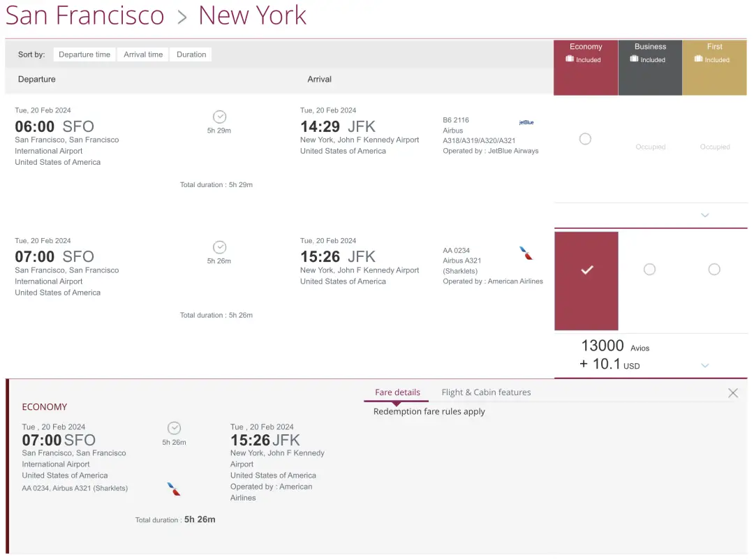Select Economy radio for JetBlue B6 2116

585,139
